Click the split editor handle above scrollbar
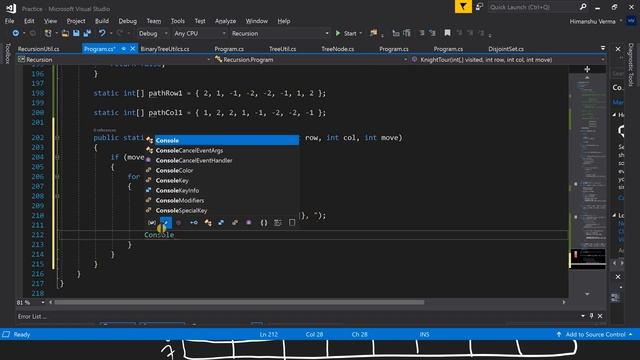Screen dimensions: 640x360 click(587, 69)
